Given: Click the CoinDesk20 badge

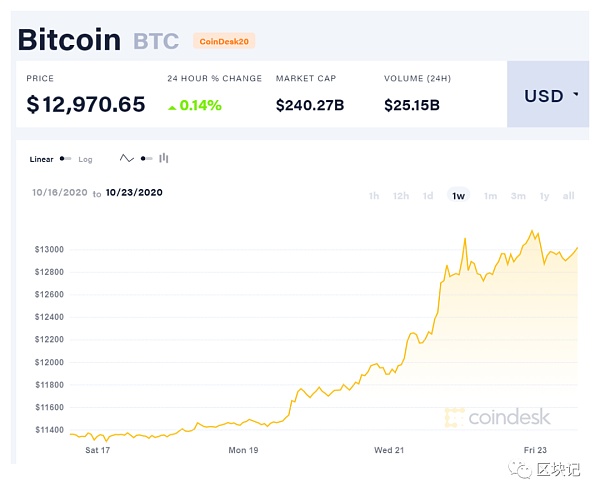Looking at the screenshot, I should 222,41.
